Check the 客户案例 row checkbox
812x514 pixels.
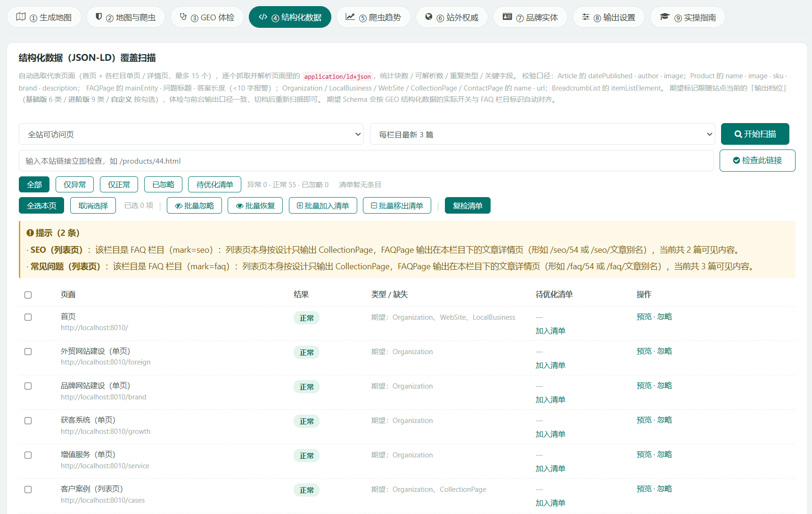coord(28,489)
